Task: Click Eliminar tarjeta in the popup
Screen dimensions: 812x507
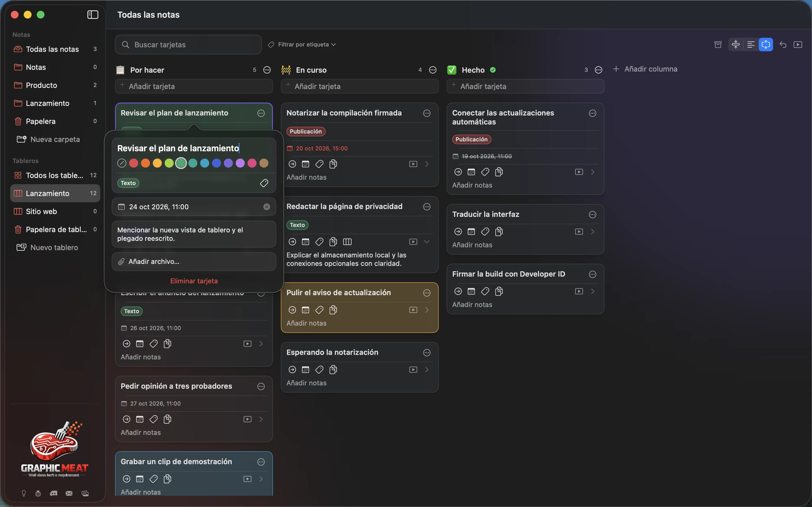Action: click(194, 281)
